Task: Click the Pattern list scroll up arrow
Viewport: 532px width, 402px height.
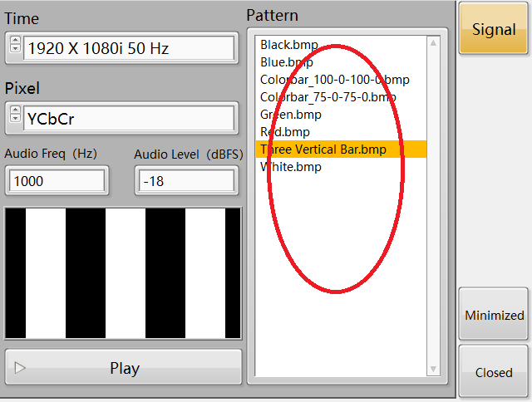Action: click(x=433, y=42)
